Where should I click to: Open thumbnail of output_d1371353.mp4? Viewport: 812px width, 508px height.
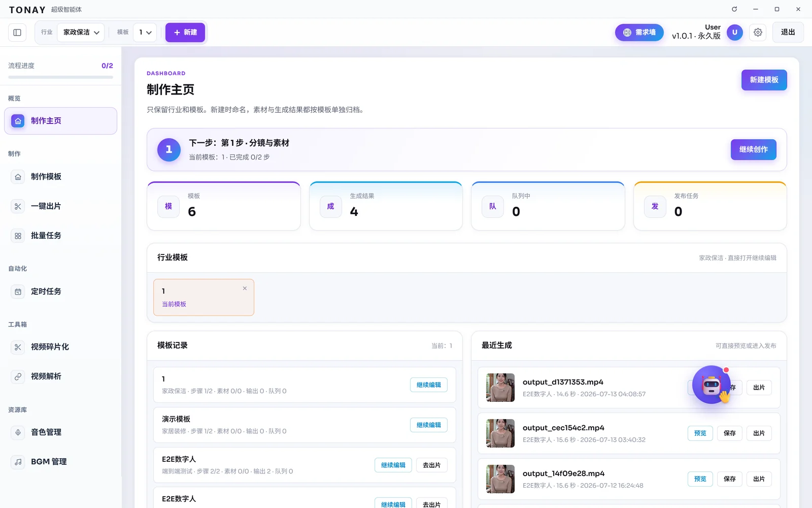(500, 388)
